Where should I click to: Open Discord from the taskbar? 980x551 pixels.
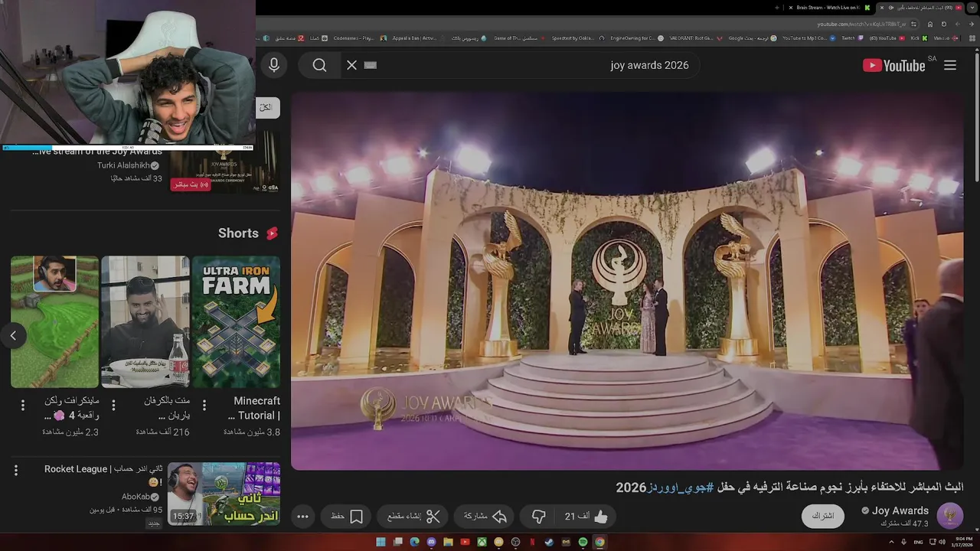(x=431, y=542)
